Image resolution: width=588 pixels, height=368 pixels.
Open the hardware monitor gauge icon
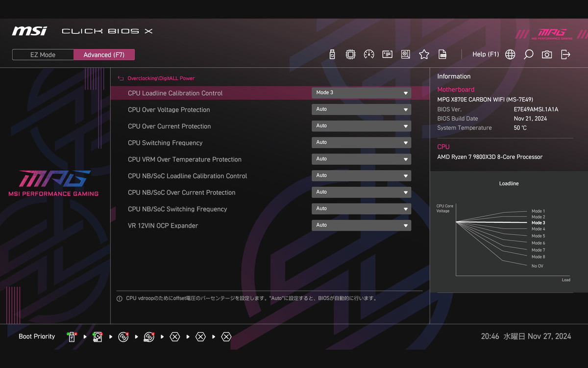pos(369,54)
